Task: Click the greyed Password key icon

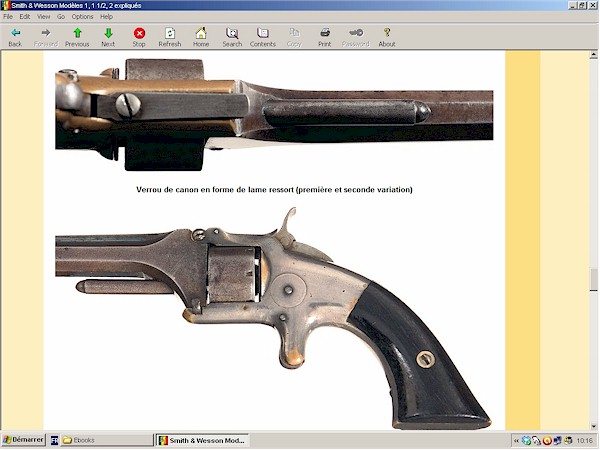Action: point(356,38)
